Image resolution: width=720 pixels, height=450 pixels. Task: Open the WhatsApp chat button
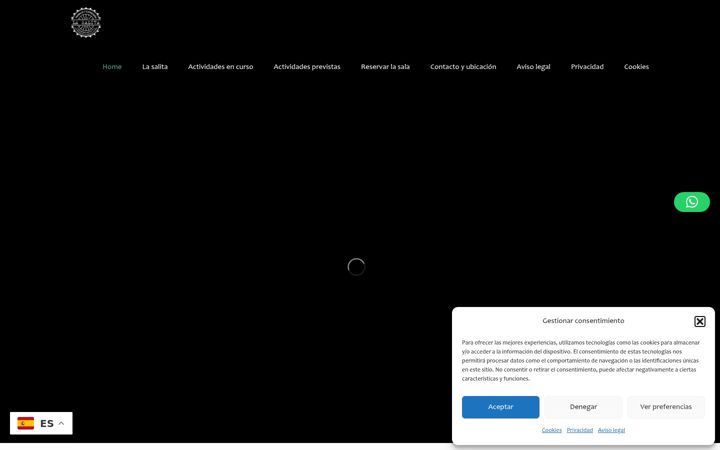click(x=692, y=202)
